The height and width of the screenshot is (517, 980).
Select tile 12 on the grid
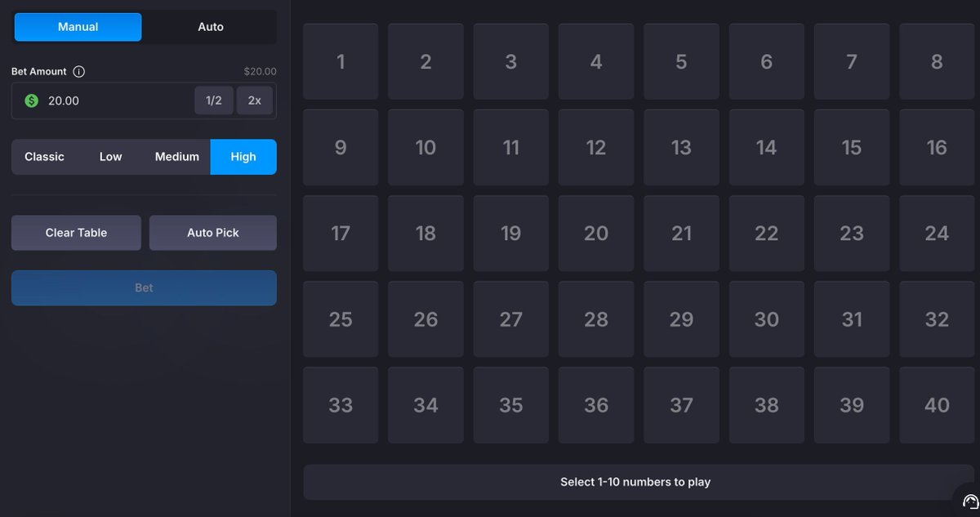[x=596, y=148]
